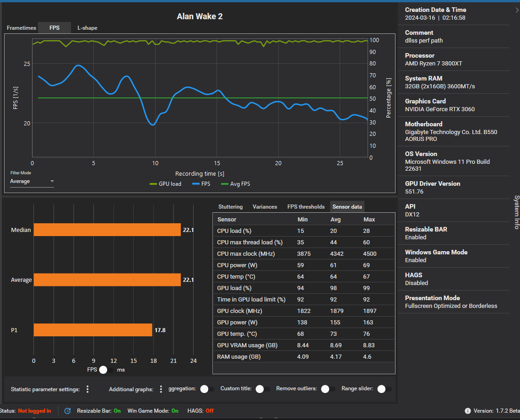Select the CPU temp (°C) row
Viewport: 520px width, 420px height.
tap(304, 276)
